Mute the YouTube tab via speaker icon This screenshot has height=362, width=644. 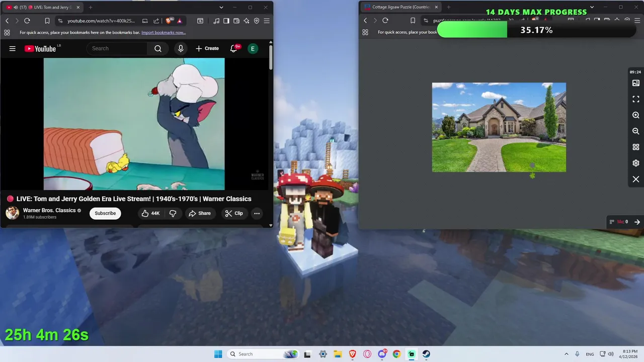tap(16, 7)
